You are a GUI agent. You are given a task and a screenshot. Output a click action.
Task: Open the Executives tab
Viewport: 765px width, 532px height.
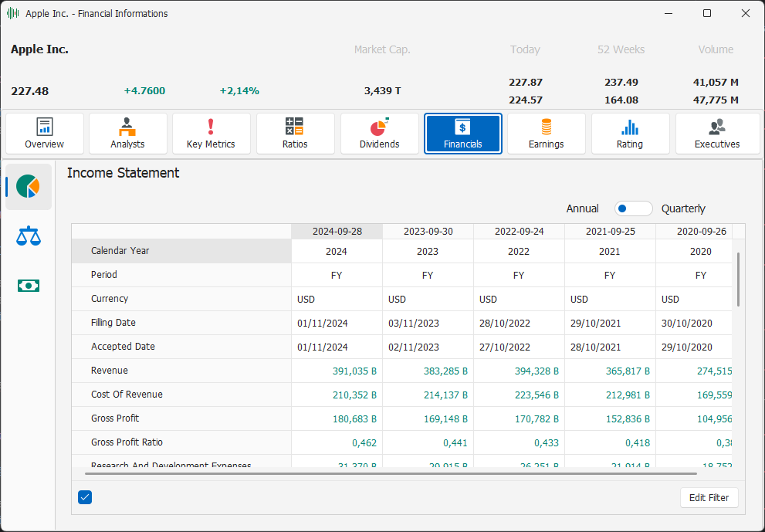pyautogui.click(x=717, y=134)
